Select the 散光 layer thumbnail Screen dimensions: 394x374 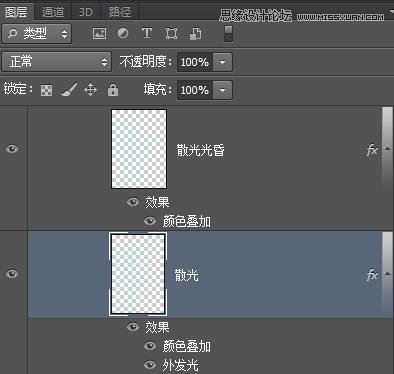click(x=138, y=274)
